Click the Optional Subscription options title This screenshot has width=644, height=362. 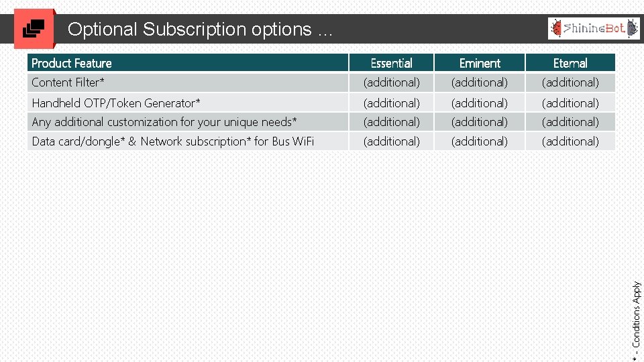pyautogui.click(x=200, y=29)
